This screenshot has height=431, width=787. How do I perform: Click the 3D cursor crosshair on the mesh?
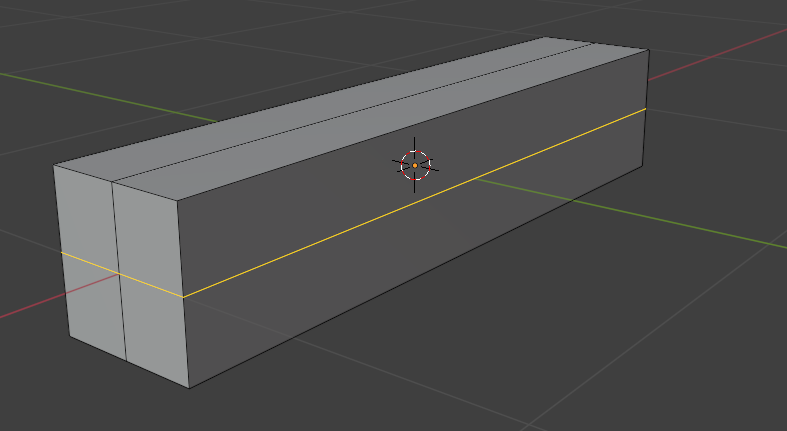(x=415, y=165)
